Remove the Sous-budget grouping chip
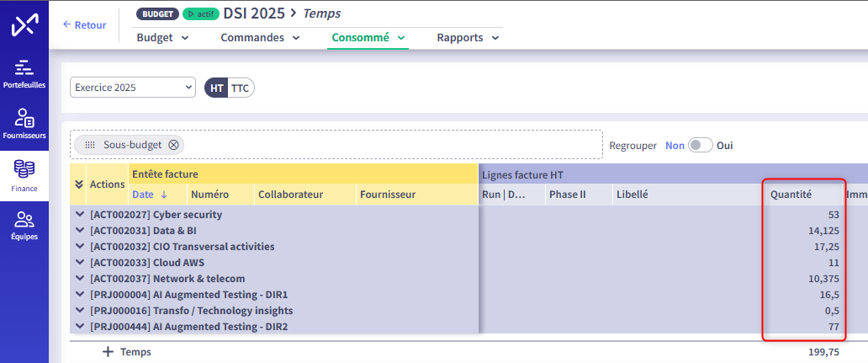The width and height of the screenshot is (868, 363). coord(173,145)
